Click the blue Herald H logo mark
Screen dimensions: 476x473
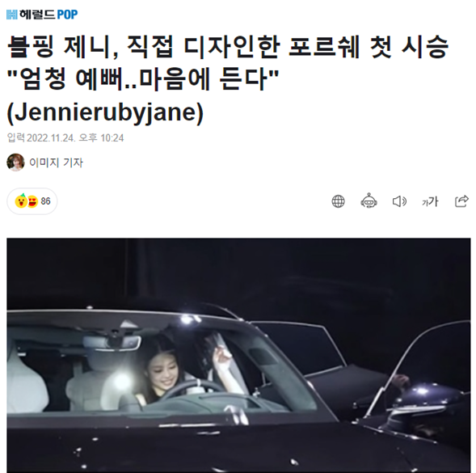(12, 15)
